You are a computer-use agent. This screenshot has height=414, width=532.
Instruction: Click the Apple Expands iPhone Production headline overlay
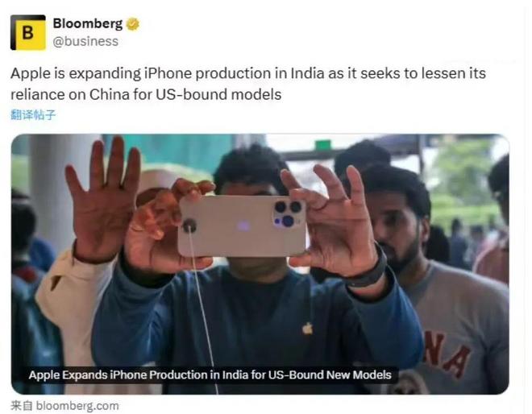point(210,375)
